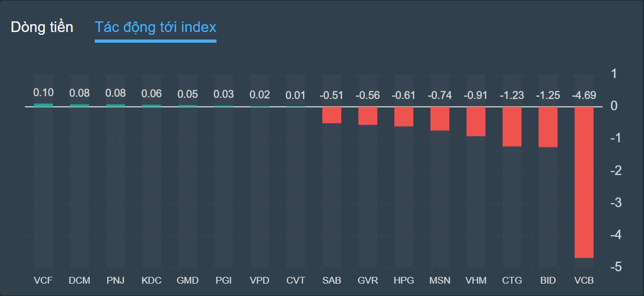Click the green VCF bar
Screen dimensions: 644x296
click(43, 104)
